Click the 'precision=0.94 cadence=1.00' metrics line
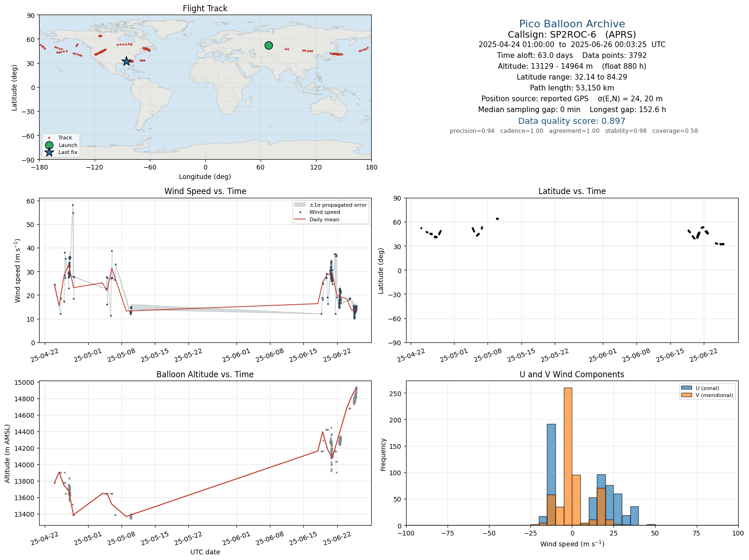Image resolution: width=749 pixels, height=560 pixels. [x=574, y=131]
